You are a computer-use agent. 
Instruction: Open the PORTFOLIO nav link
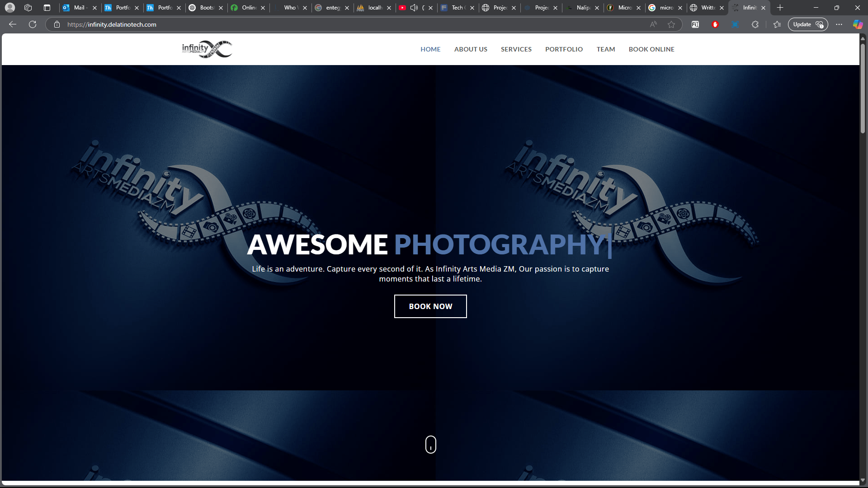click(x=564, y=49)
